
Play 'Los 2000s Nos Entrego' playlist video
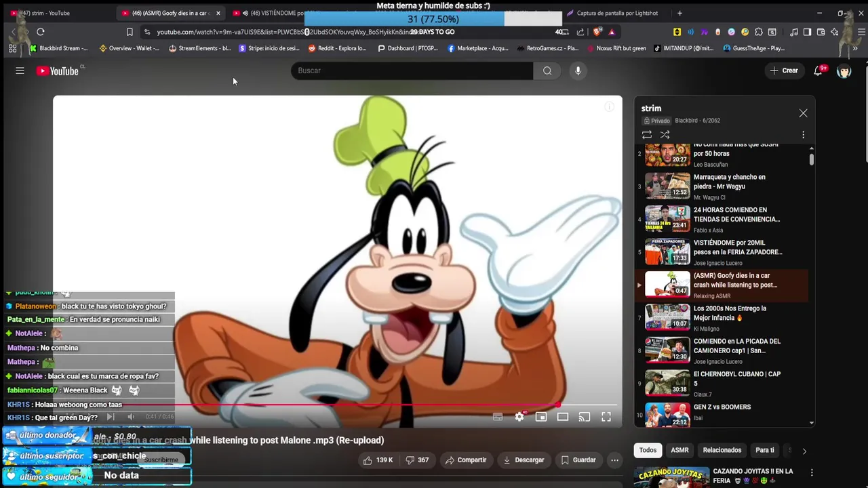(722, 317)
